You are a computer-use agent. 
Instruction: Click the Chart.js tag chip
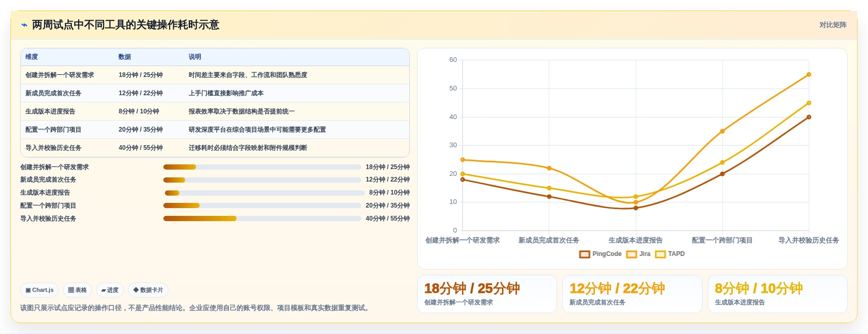[x=40, y=290]
